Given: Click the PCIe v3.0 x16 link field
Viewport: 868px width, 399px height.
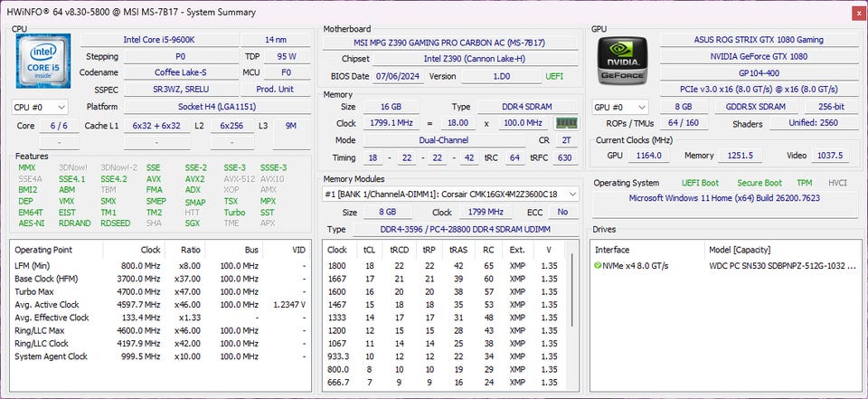Looking at the screenshot, I should [759, 90].
